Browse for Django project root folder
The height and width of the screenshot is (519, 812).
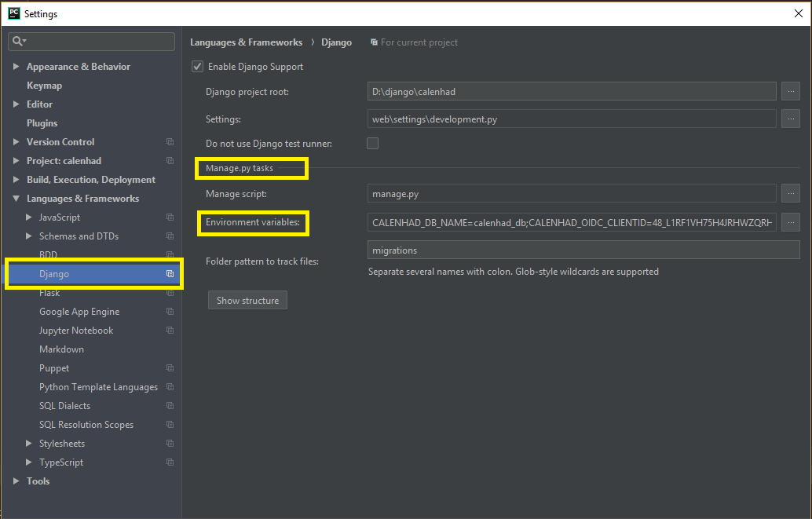[x=791, y=91]
